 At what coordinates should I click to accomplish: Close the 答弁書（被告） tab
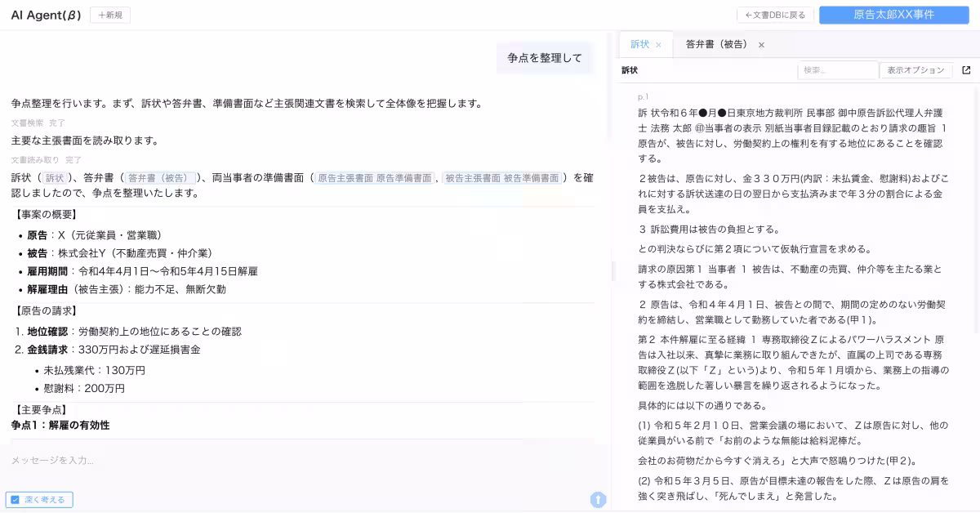761,45
